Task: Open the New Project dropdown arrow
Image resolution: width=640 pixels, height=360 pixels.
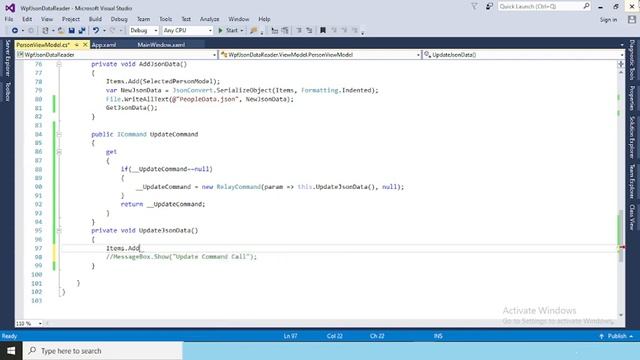Action: (x=53, y=31)
